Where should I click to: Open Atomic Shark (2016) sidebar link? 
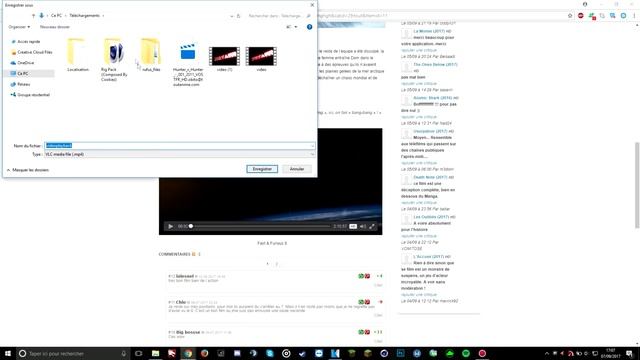tap(433, 98)
